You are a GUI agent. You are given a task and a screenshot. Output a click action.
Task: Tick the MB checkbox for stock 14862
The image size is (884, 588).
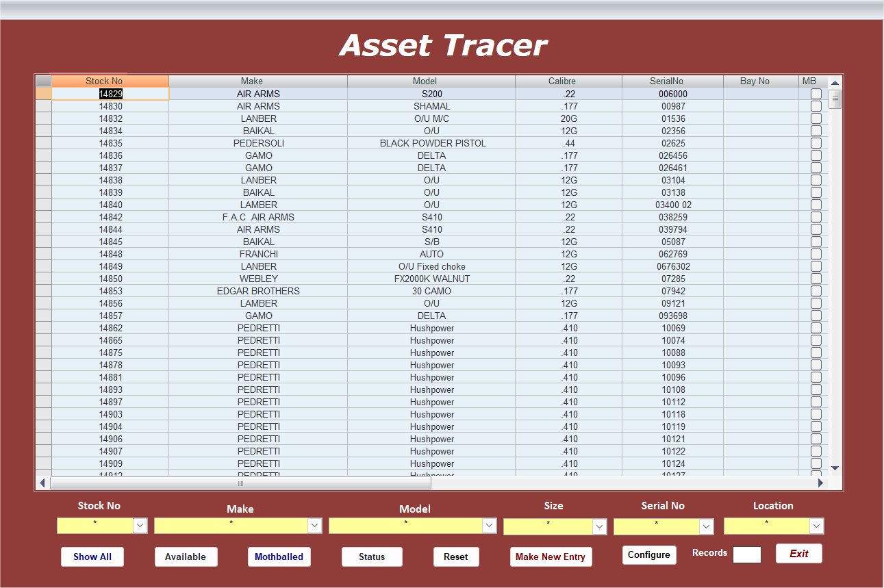pos(816,328)
